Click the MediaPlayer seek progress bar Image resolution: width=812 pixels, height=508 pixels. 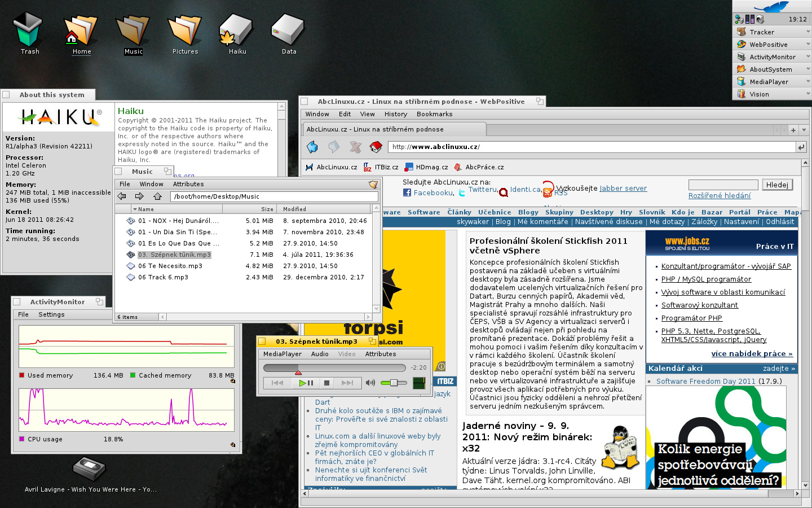click(x=334, y=368)
